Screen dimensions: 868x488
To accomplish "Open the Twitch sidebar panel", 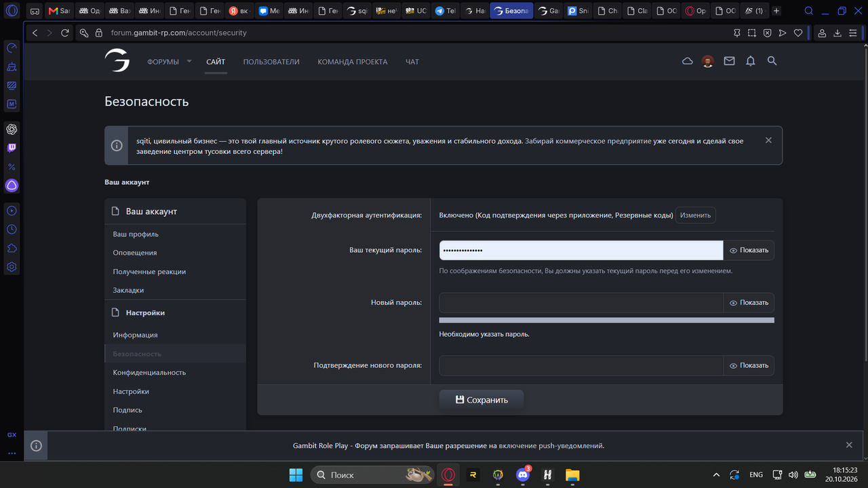I will pos(12,148).
